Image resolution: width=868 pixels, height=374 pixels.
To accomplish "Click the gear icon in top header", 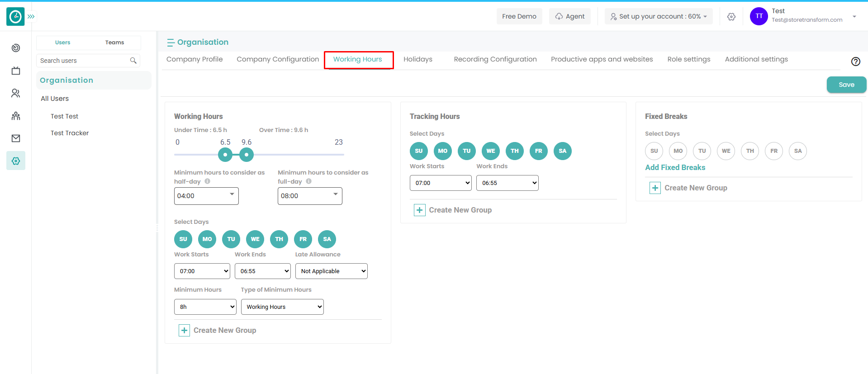I will 731,17.
